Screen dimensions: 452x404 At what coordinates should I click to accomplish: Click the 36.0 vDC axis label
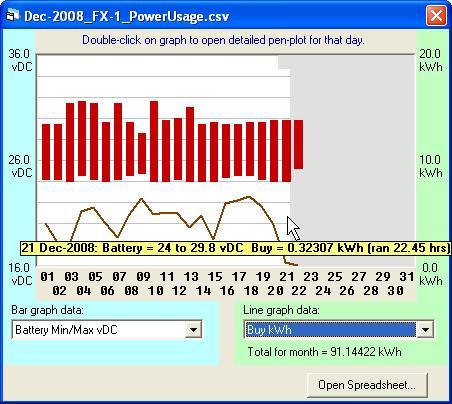[20, 60]
